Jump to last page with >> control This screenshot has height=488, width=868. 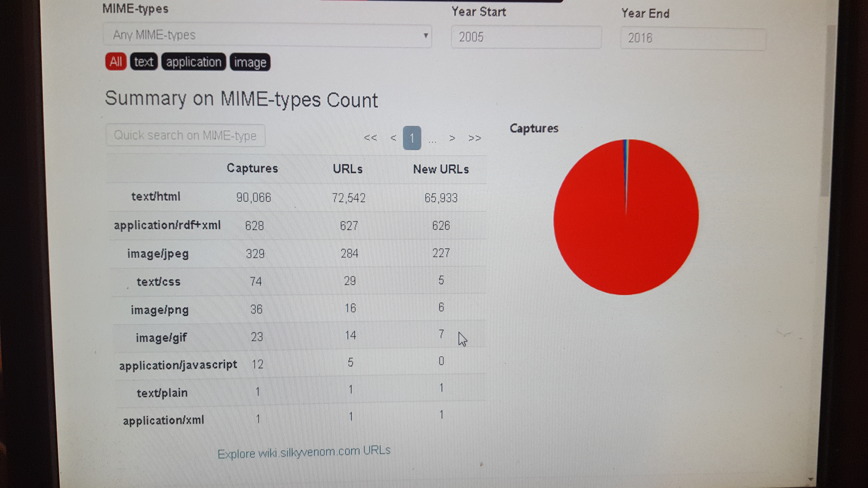pos(474,138)
